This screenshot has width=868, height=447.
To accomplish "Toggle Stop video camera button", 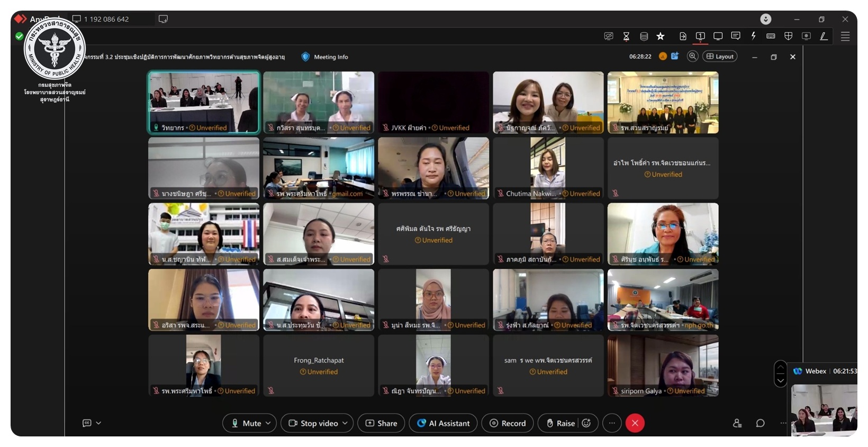I will (x=313, y=423).
